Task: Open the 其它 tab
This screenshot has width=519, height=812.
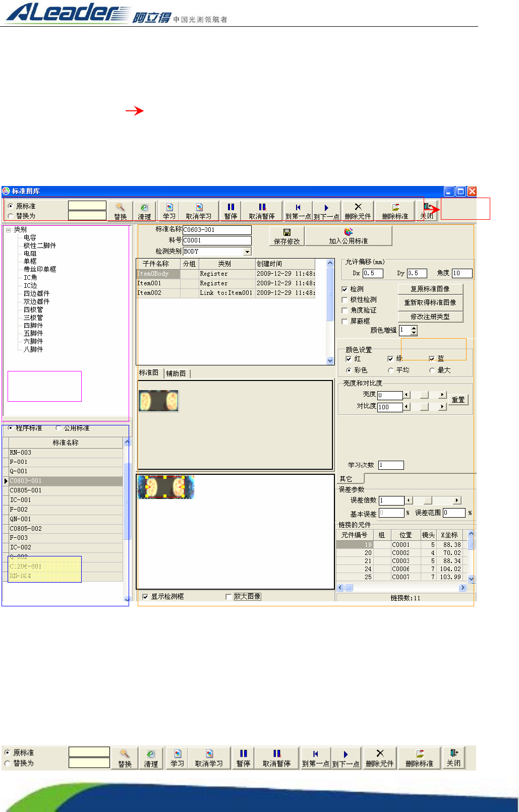Action: click(346, 479)
